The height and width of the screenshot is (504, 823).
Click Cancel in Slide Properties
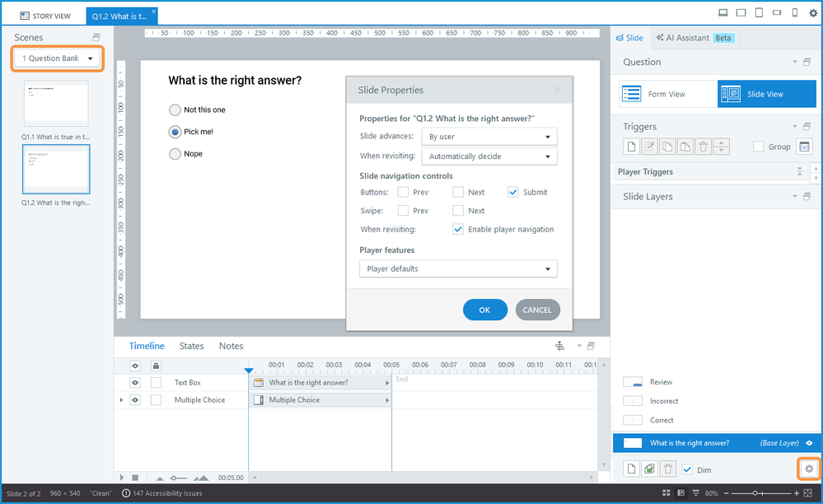[x=537, y=310]
